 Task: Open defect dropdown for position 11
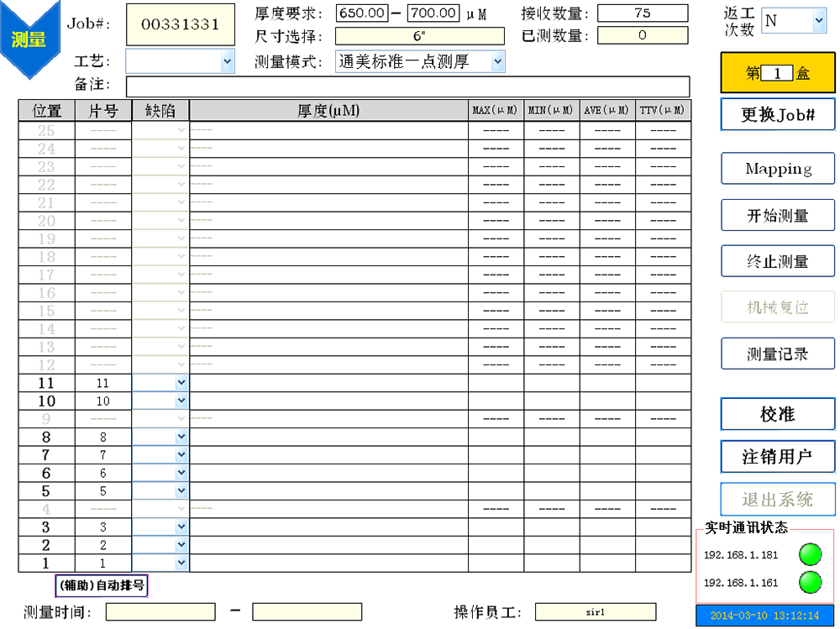[x=181, y=382]
